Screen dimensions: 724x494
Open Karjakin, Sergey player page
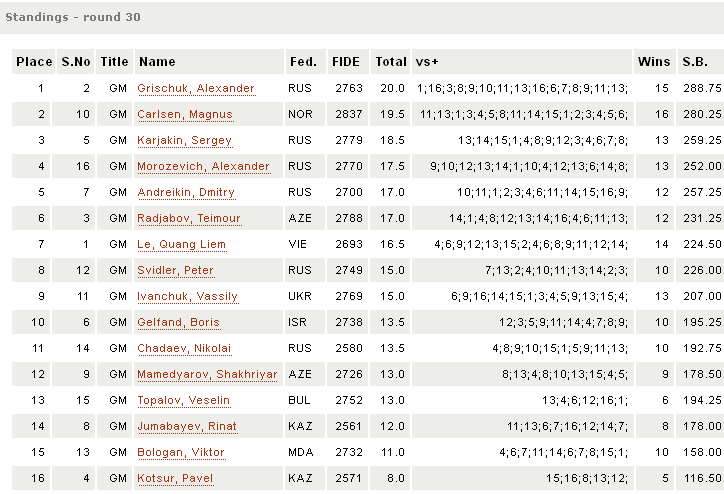[185, 140]
